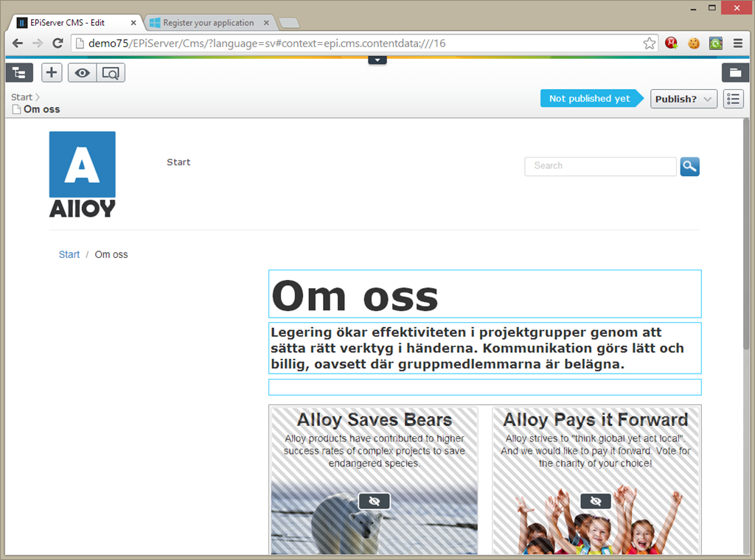
Task: Click the plus icon to add content
Action: pos(52,72)
